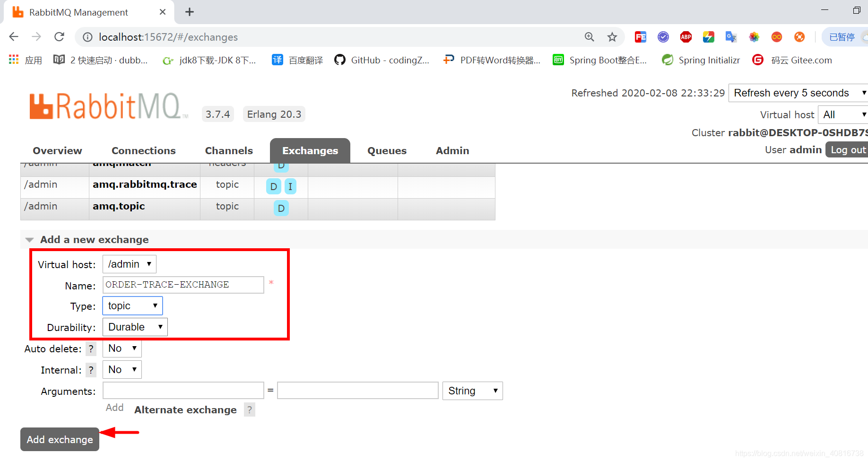Click the Add exchange button
This screenshot has height=462, width=868.
coord(60,439)
